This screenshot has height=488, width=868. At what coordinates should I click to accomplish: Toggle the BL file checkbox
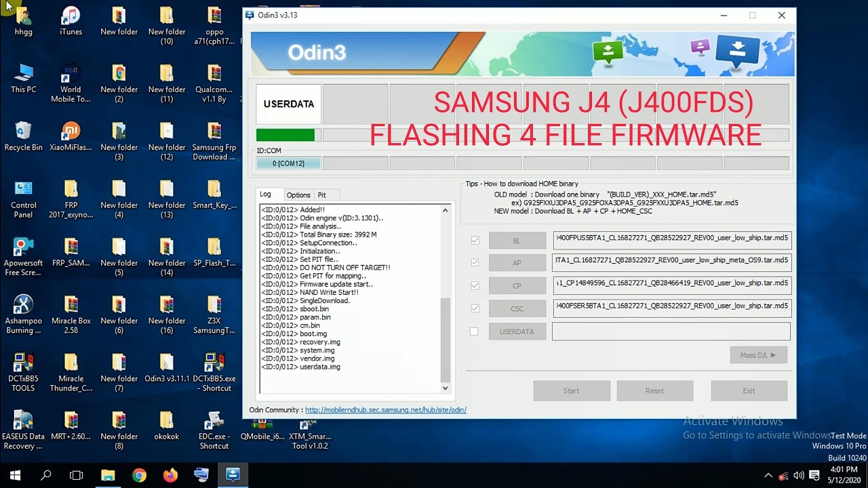(x=475, y=241)
